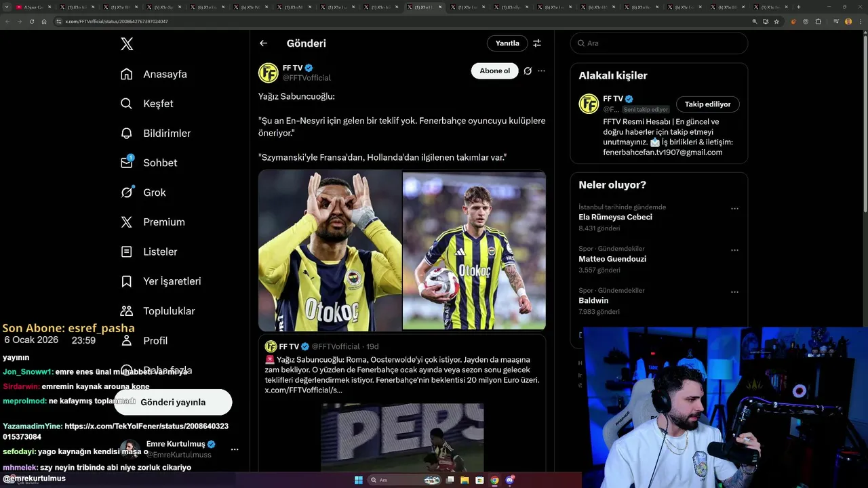
Task: Open Task View on the taskbar
Action: [450, 480]
